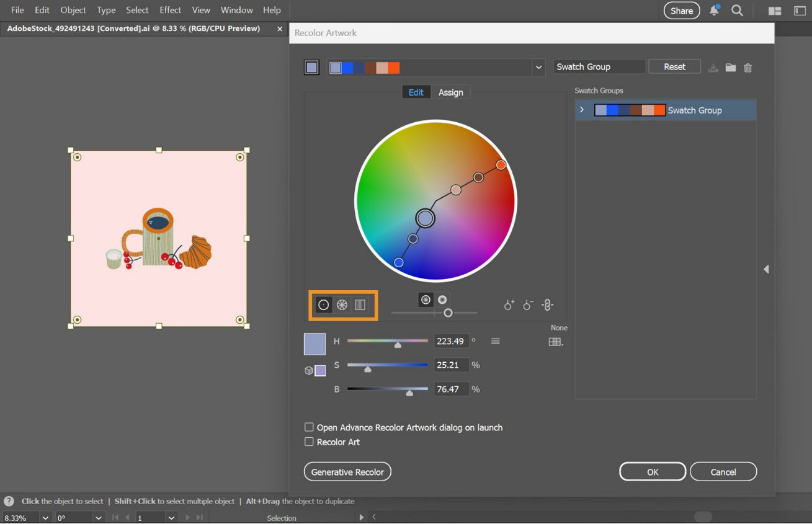
Task: Reset the swatch group colors
Action: 674,66
